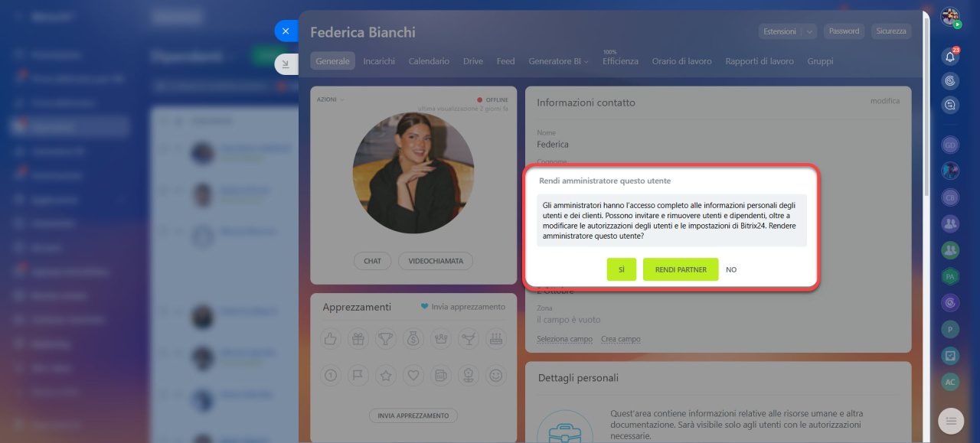This screenshot has width=980, height=443.
Task: Open the checkmark tasks icon in sidebar
Action: point(950,356)
